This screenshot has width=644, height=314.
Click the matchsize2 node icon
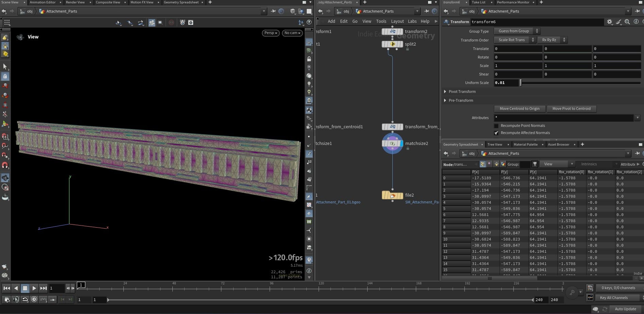tap(392, 144)
